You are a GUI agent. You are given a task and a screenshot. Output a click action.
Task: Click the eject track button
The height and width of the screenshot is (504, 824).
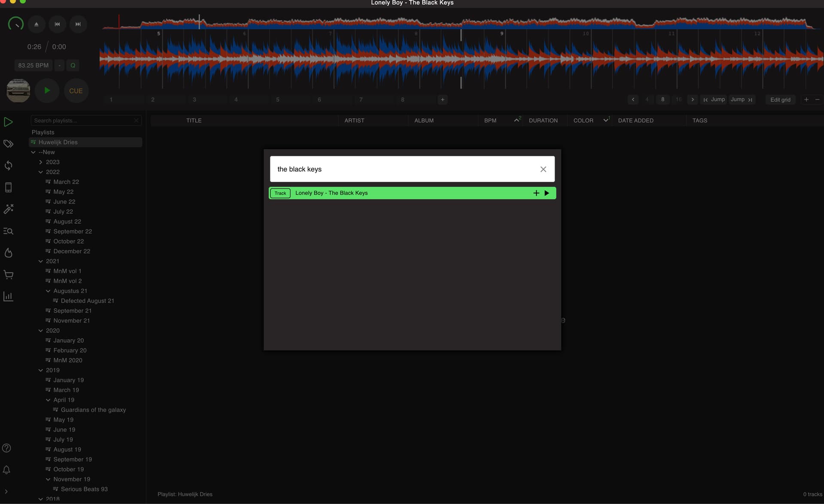[36, 24]
